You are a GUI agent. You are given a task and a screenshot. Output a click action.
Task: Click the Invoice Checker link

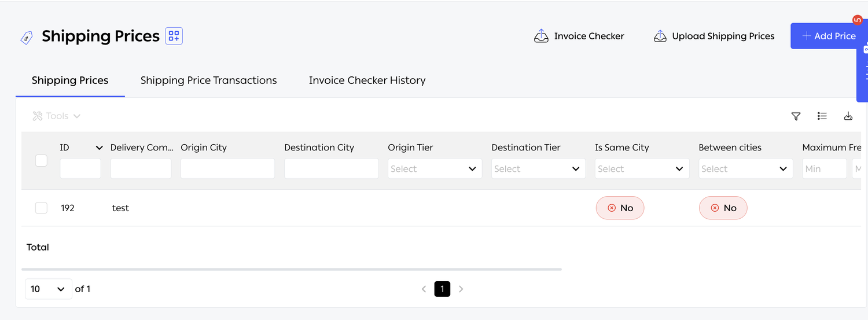point(579,36)
